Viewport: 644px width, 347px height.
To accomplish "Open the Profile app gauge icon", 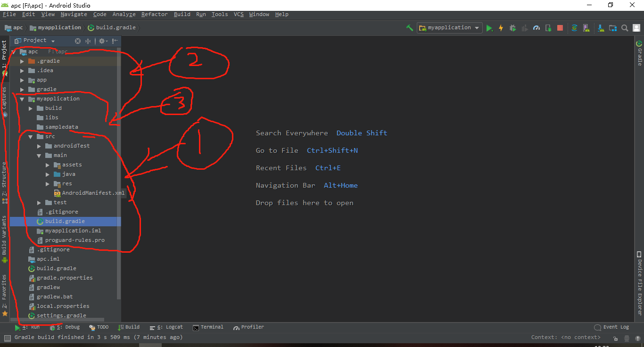I will [x=536, y=28].
